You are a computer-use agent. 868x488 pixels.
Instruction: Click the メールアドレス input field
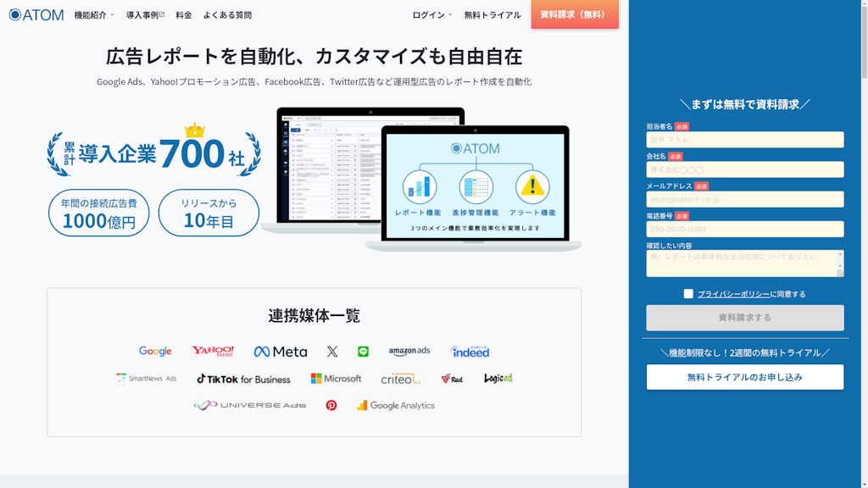point(745,199)
